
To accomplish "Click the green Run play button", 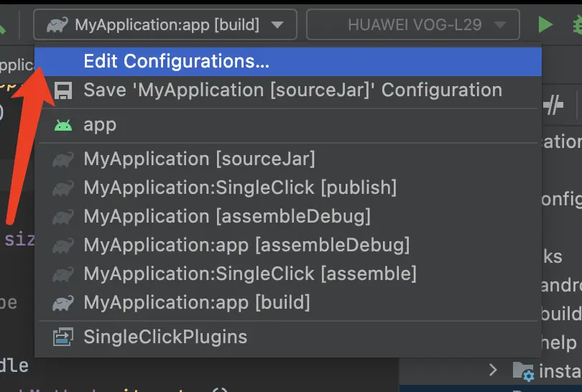I will coord(545,25).
